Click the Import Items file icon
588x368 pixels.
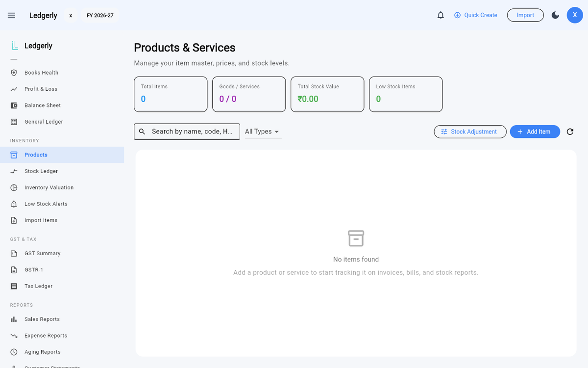click(x=14, y=220)
